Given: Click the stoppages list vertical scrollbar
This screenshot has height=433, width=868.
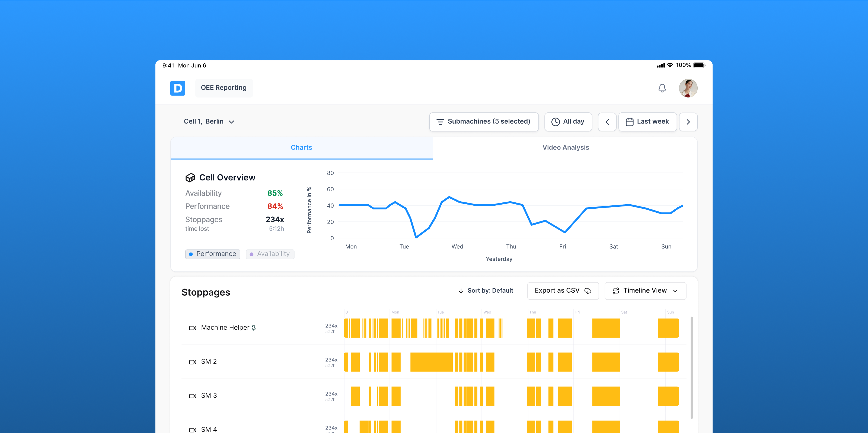Looking at the screenshot, I should coord(692,367).
